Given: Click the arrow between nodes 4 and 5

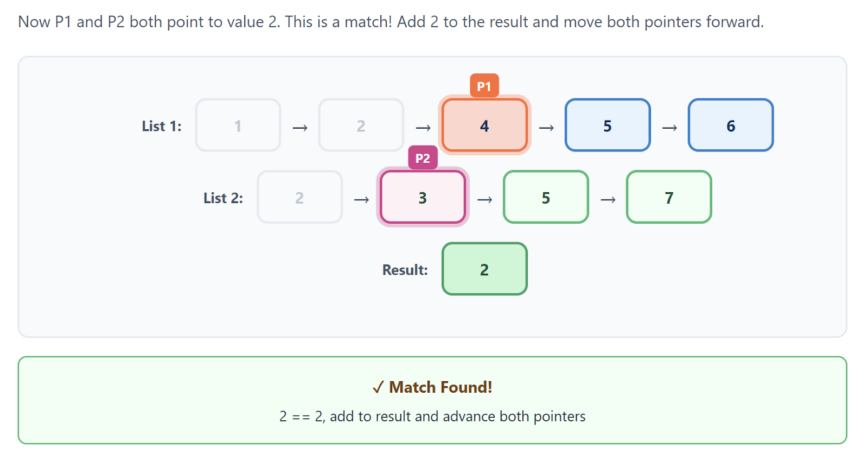Looking at the screenshot, I should click(546, 128).
